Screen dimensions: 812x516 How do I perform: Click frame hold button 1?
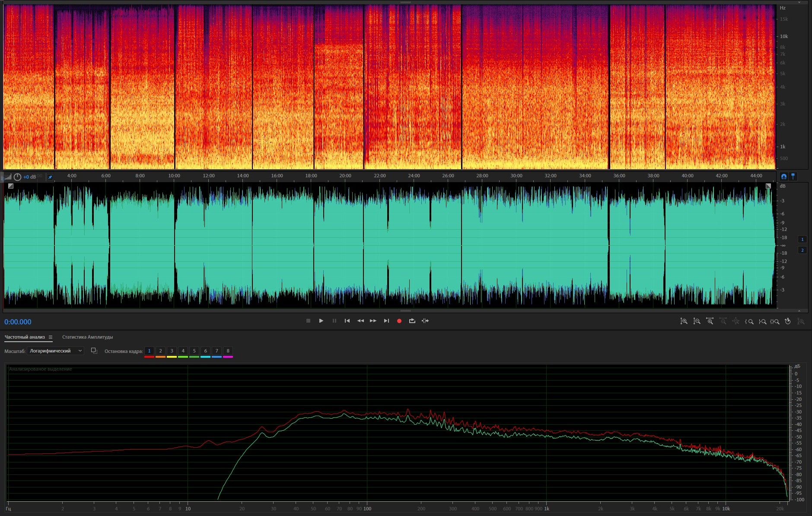pos(149,351)
